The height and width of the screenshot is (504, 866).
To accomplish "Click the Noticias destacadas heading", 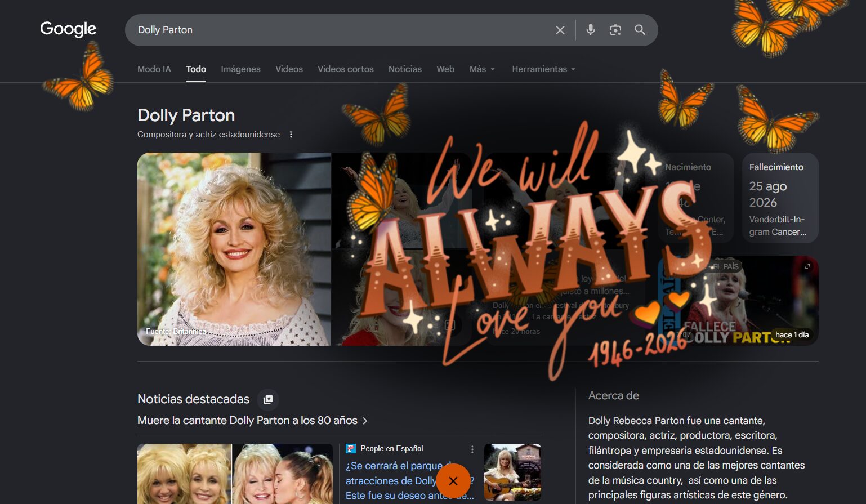I will (x=193, y=399).
